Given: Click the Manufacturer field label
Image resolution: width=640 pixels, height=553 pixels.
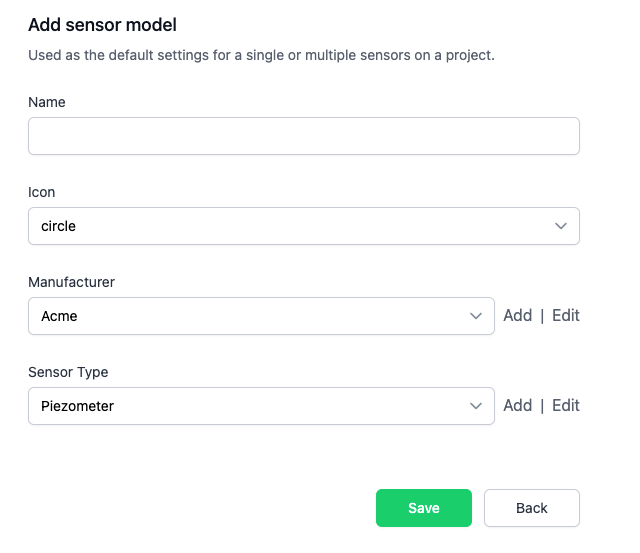Looking at the screenshot, I should (x=71, y=282).
